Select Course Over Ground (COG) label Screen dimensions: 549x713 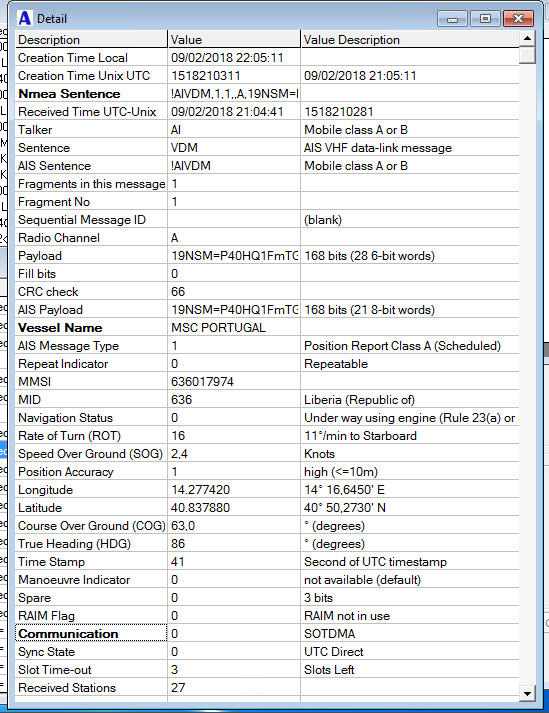point(92,526)
